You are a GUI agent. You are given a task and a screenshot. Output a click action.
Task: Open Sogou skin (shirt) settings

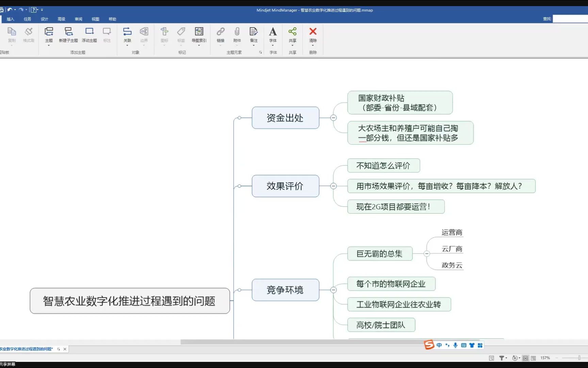pos(472,345)
